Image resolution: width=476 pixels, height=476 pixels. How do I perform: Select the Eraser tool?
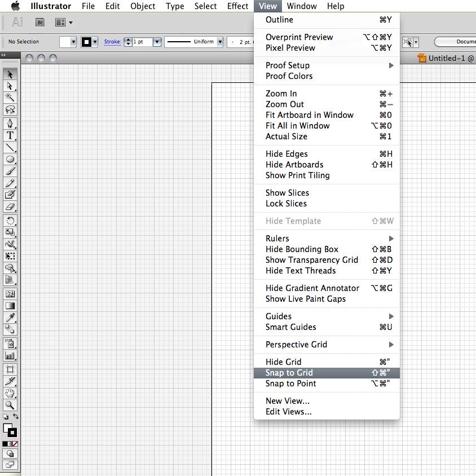[10, 207]
